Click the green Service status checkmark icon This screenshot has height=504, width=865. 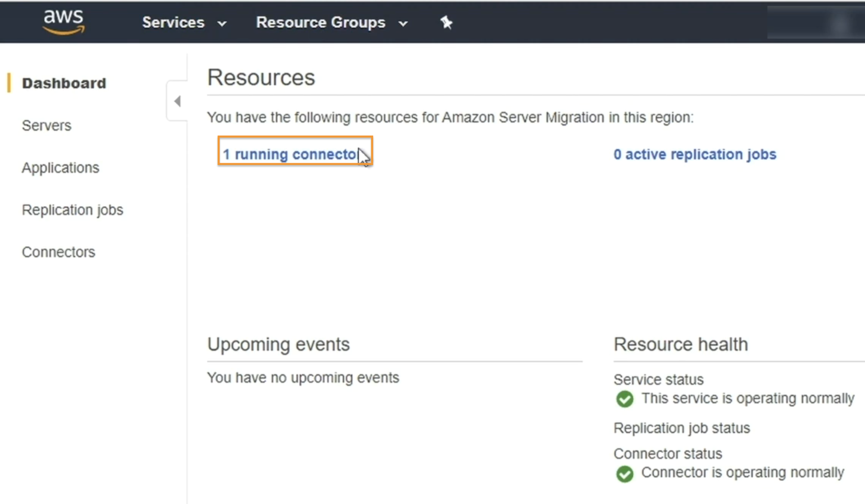(x=625, y=399)
